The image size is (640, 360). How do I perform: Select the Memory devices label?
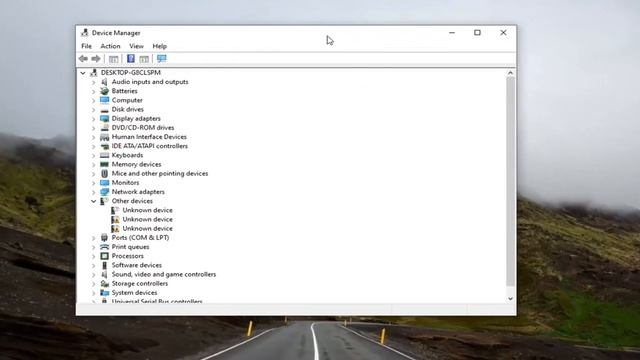click(x=136, y=164)
